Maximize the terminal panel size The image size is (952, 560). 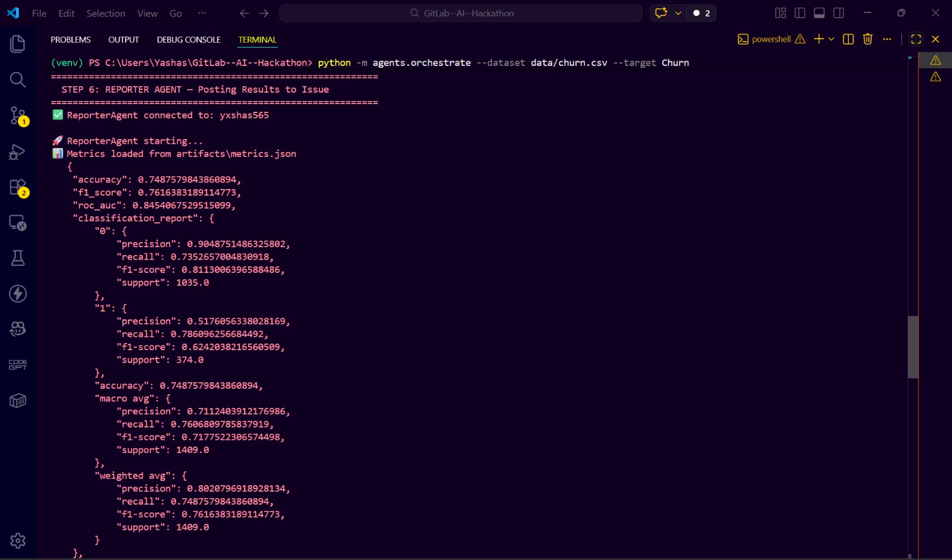pyautogui.click(x=916, y=39)
